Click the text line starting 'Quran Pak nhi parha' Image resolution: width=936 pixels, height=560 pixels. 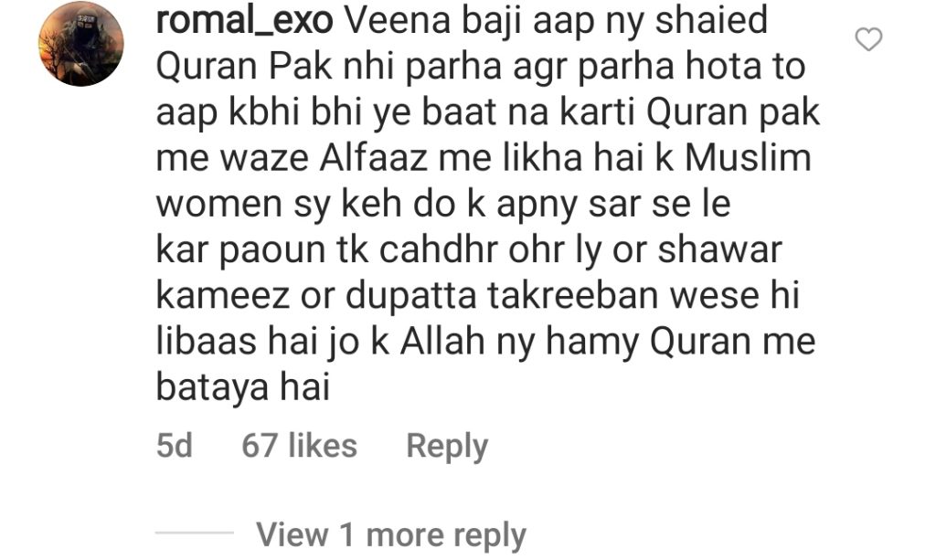click(481, 67)
